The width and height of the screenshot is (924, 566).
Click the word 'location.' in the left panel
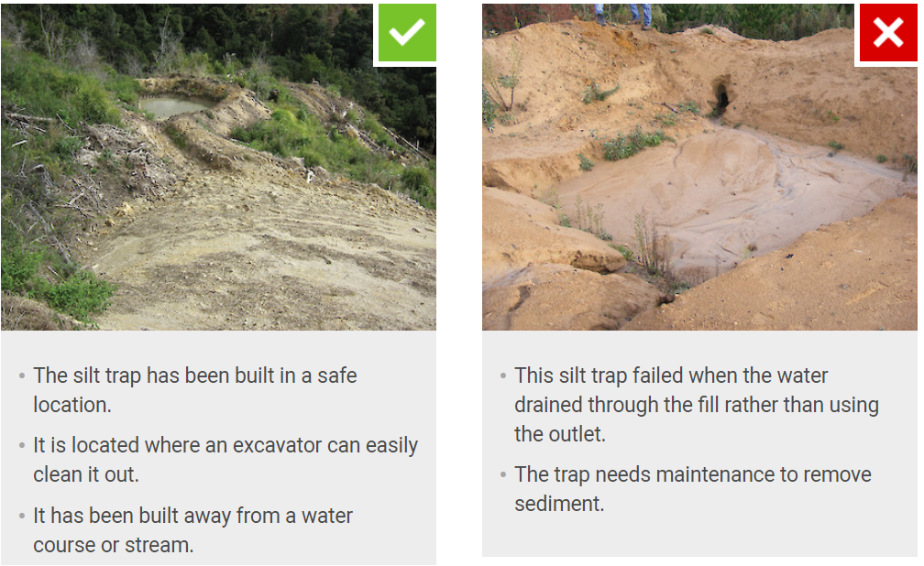coord(72,405)
